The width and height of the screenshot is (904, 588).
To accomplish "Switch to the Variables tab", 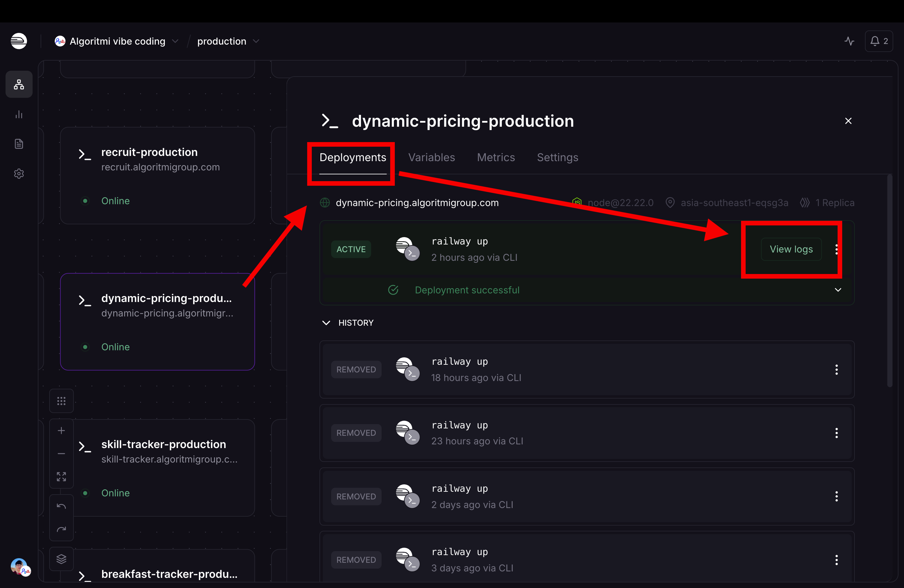I will [x=431, y=157].
